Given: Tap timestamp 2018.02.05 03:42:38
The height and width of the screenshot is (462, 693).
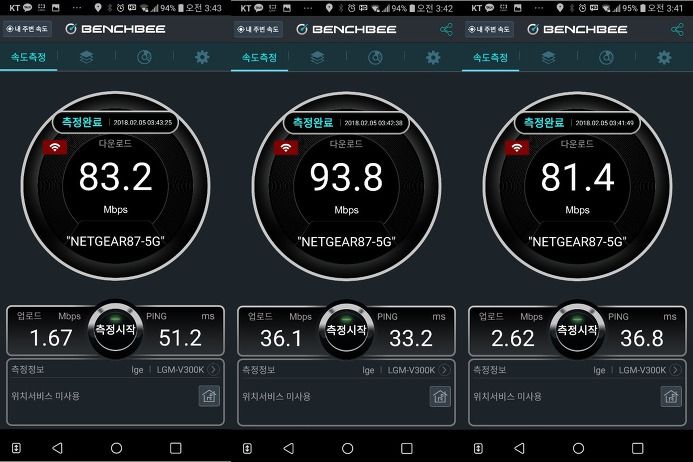Looking at the screenshot, I should (x=373, y=123).
